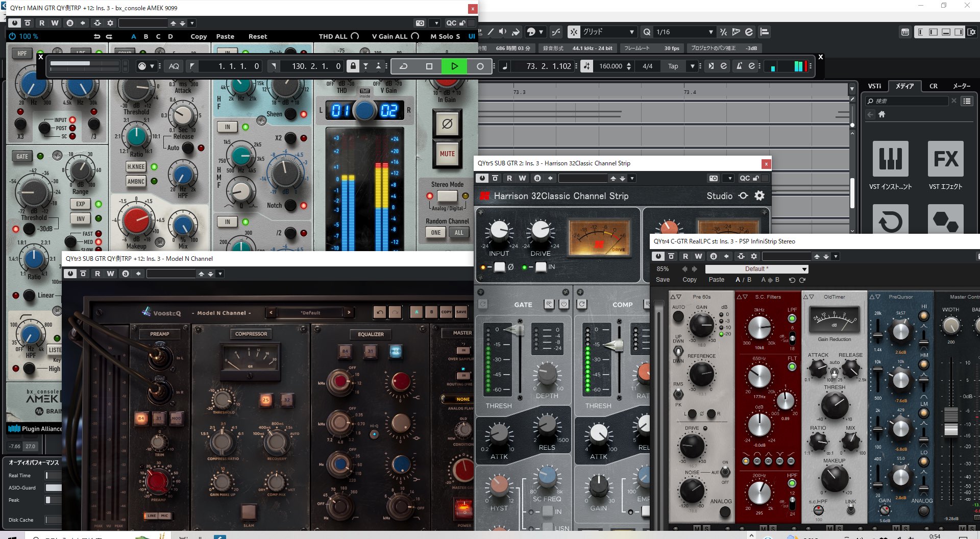The height and width of the screenshot is (539, 980).
Task: Select bx_console setting B
Action: pos(146,36)
